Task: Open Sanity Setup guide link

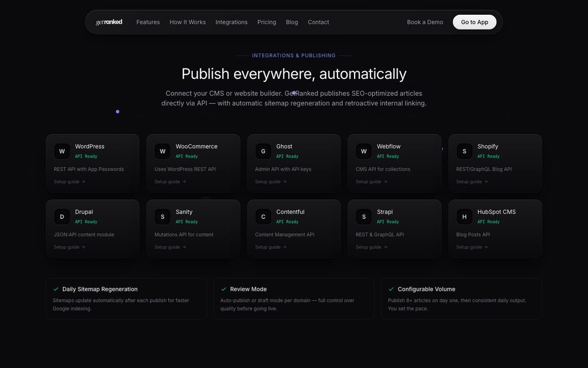Action: click(x=170, y=247)
